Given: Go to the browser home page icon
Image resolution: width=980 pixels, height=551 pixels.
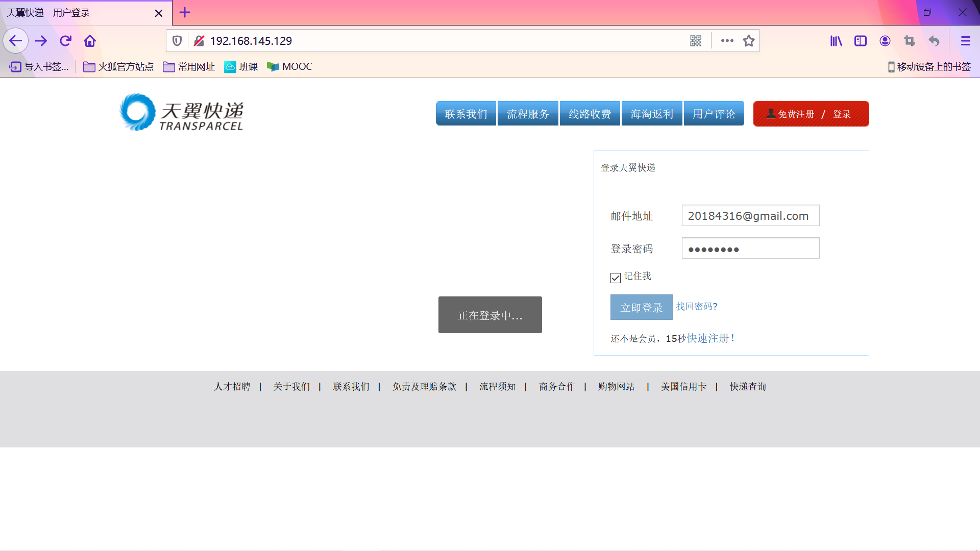Looking at the screenshot, I should pyautogui.click(x=90, y=41).
